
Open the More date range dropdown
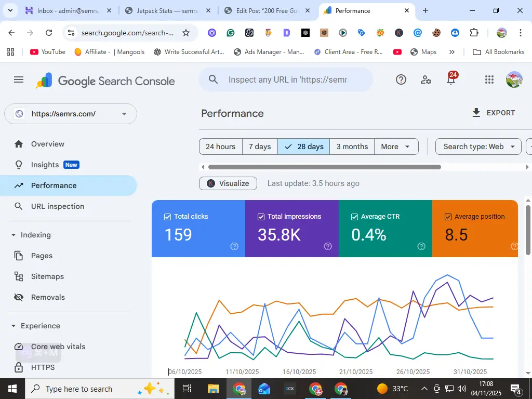coord(396,147)
